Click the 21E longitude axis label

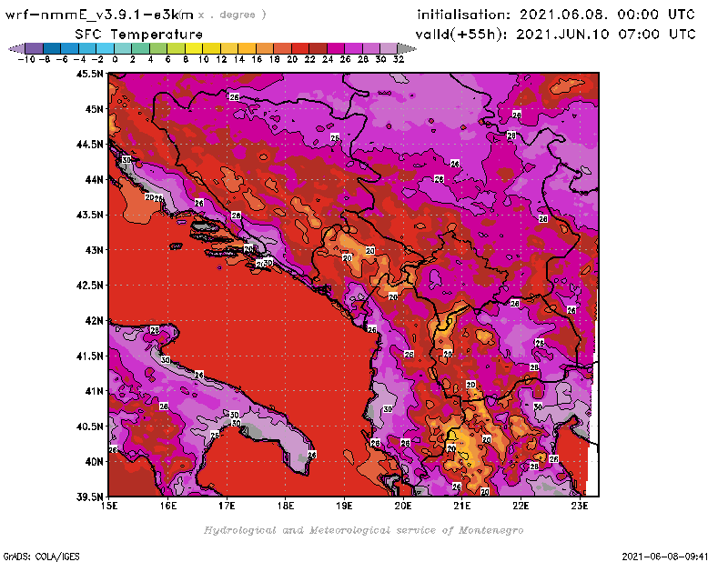[x=462, y=506]
